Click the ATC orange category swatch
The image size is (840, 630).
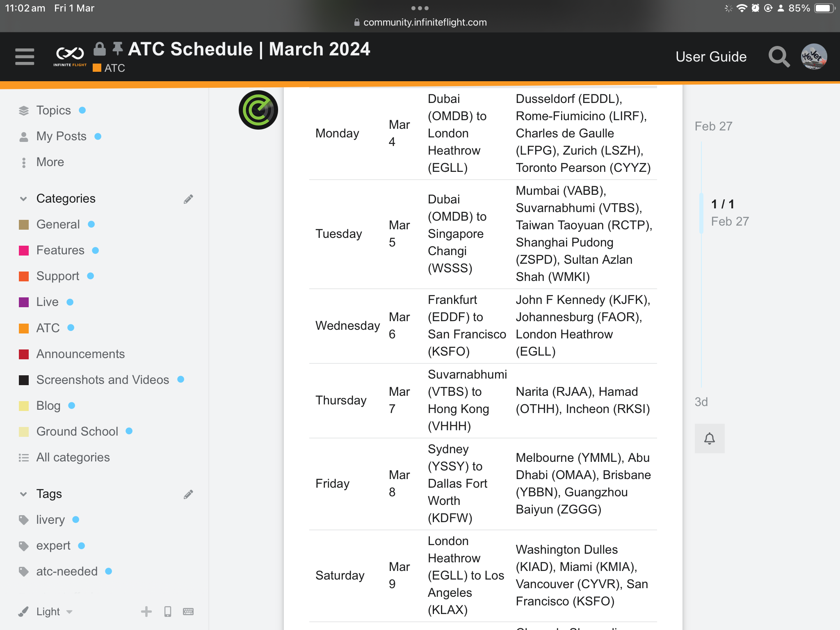[x=24, y=328]
